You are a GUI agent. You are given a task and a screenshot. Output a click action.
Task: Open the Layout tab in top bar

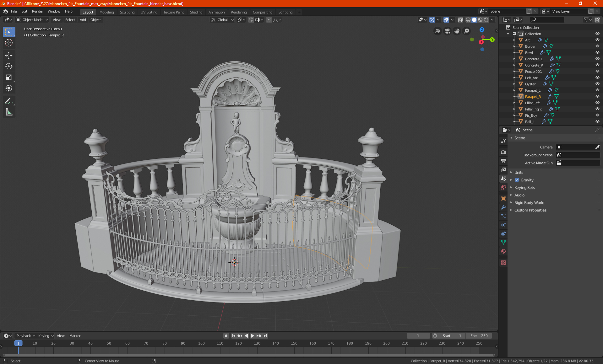pyautogui.click(x=88, y=12)
